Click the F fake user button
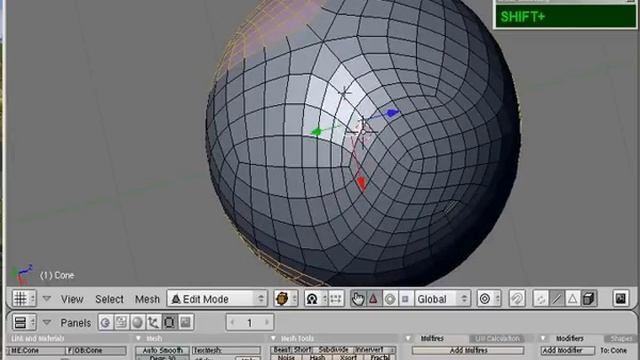Viewport: 640px width, 360px height. click(70, 351)
